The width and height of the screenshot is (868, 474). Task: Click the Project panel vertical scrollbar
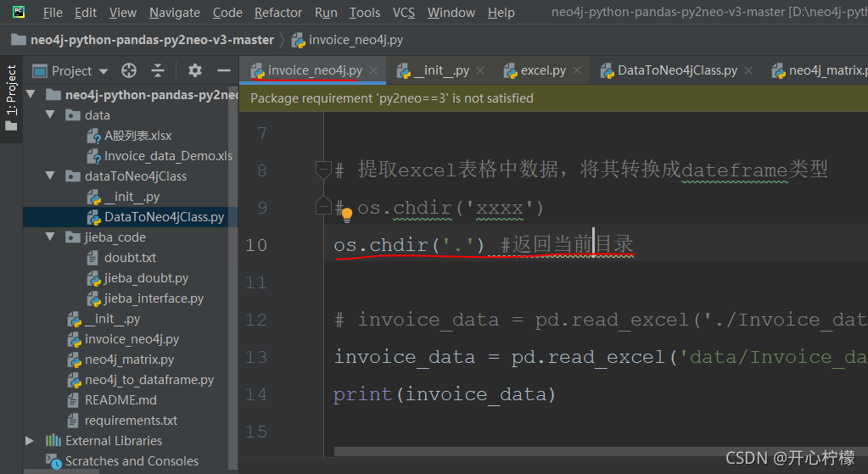pos(233,276)
